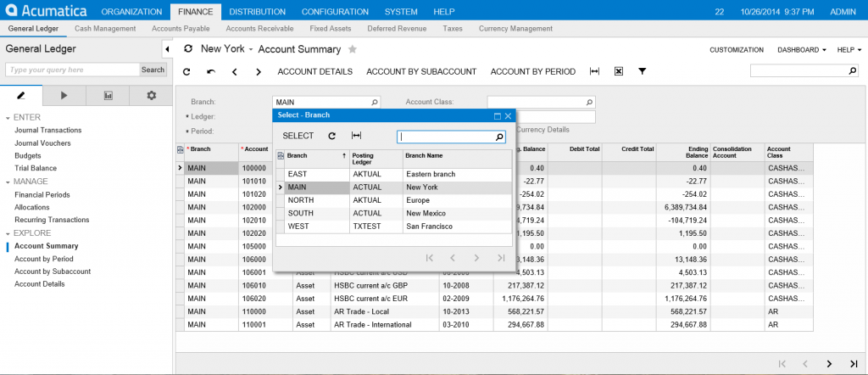
Task: Collapse the General Ledger navigation pane
Action: click(x=167, y=49)
